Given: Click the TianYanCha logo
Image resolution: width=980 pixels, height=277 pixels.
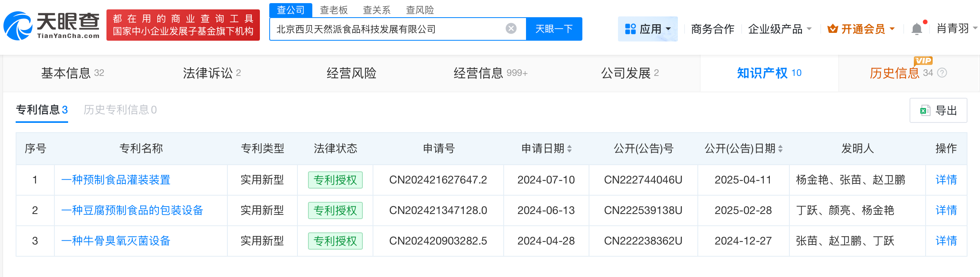Looking at the screenshot, I should [x=52, y=26].
